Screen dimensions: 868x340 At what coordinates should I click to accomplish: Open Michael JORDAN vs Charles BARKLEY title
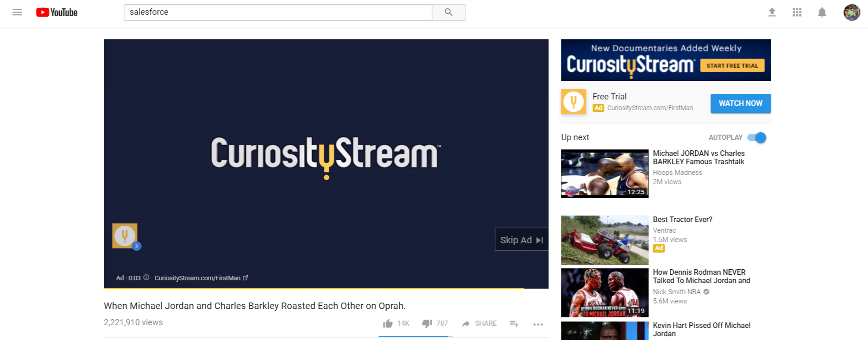(x=698, y=157)
